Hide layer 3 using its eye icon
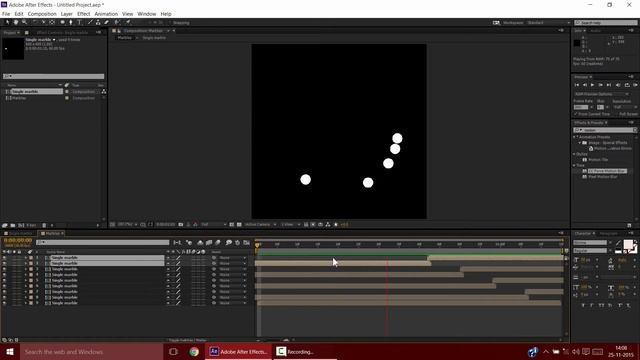The width and height of the screenshot is (640, 360). click(x=4, y=269)
